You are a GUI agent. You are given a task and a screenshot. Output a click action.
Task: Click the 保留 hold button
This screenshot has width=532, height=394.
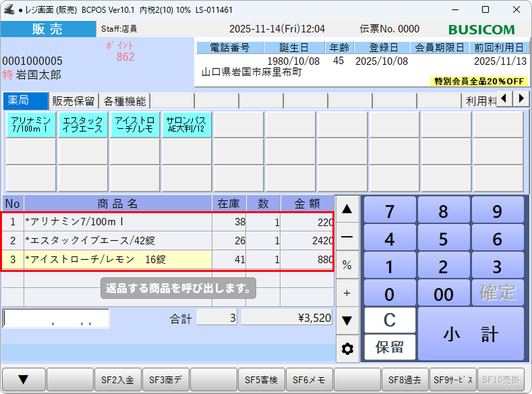point(390,347)
